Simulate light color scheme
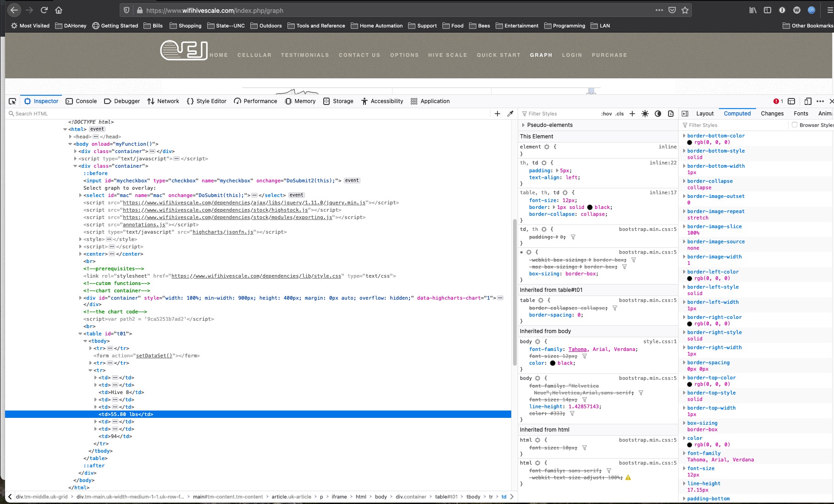Image resolution: width=834 pixels, height=504 pixels. (645, 113)
